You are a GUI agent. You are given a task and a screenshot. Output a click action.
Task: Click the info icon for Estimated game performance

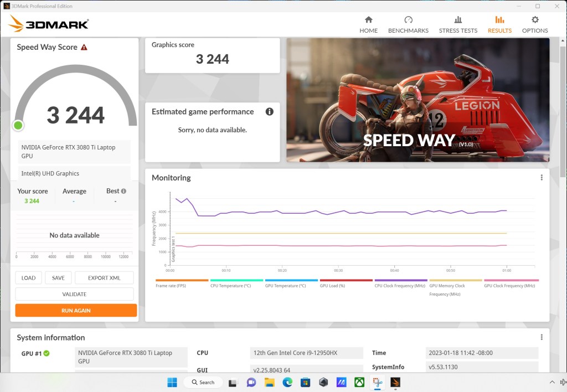[x=270, y=111]
